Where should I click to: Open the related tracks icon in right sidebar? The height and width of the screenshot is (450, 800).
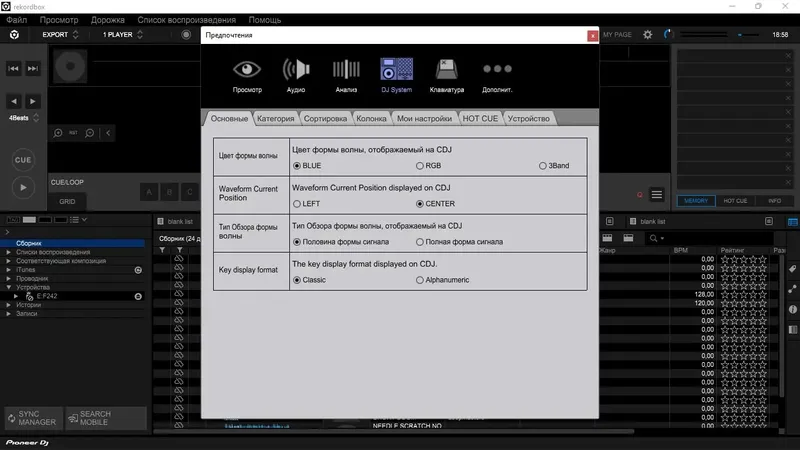point(792,289)
